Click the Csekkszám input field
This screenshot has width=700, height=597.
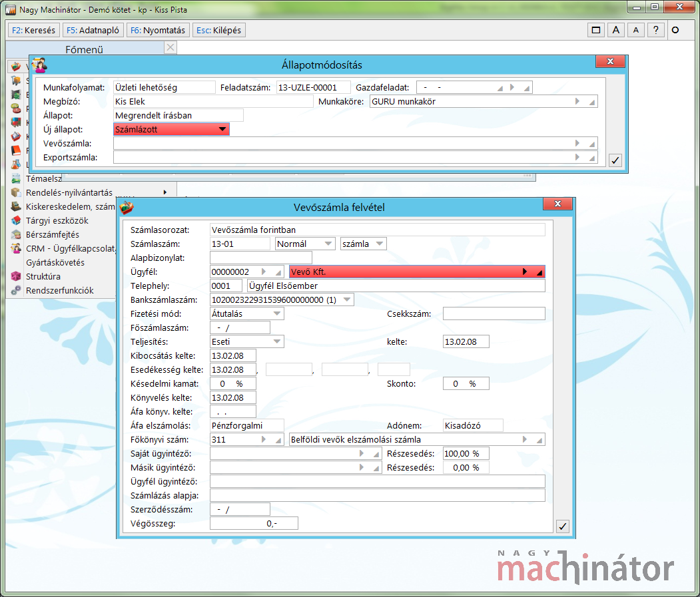coord(494,313)
